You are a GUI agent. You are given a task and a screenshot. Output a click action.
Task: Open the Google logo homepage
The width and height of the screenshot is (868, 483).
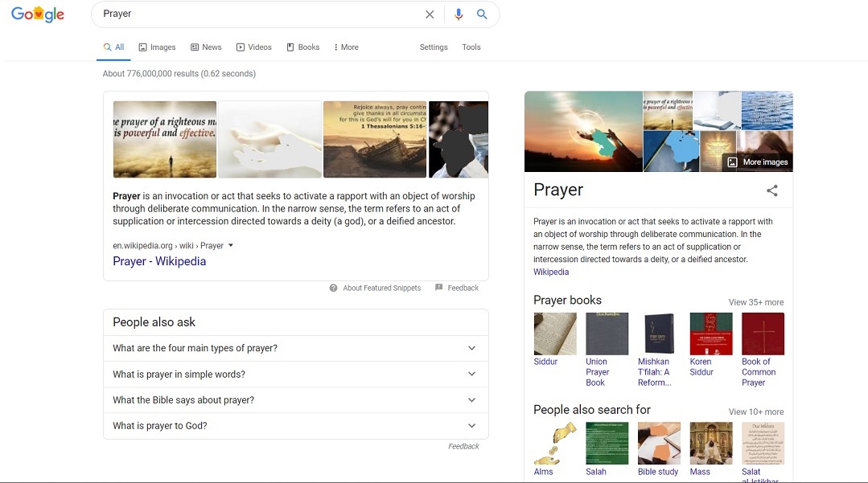(38, 14)
